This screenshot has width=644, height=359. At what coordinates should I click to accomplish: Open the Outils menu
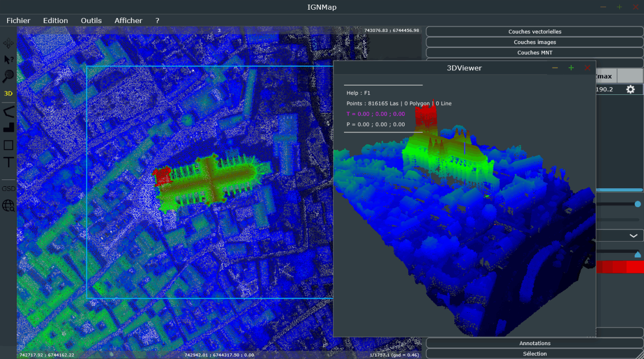91,21
